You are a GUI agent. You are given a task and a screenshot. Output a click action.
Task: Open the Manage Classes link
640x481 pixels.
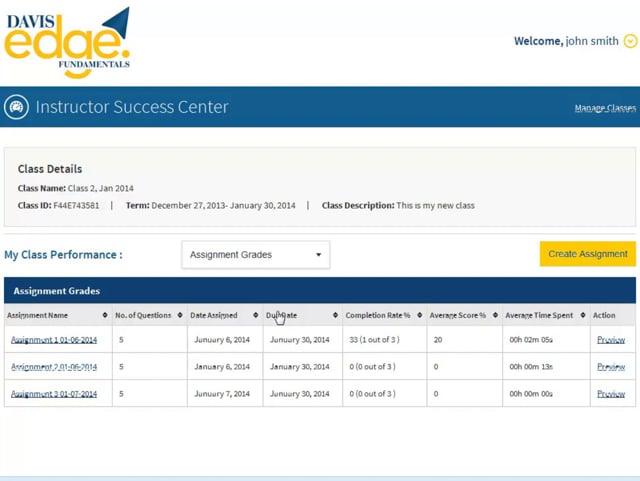click(605, 108)
